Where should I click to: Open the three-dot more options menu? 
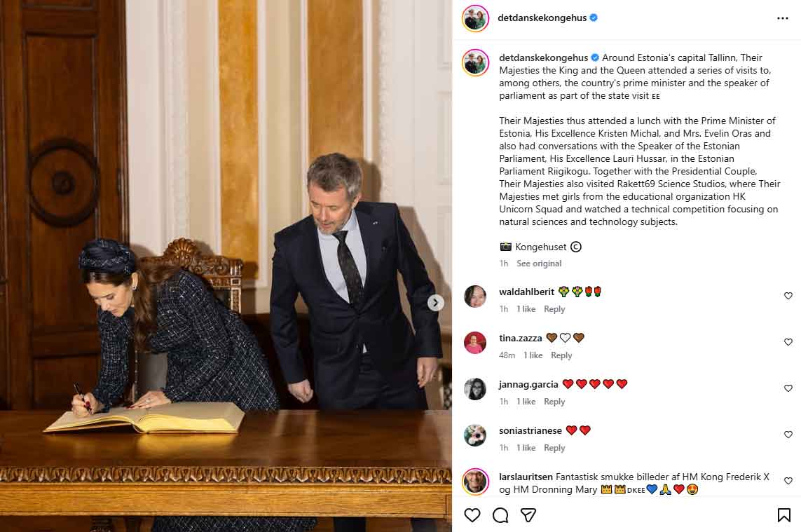pos(783,18)
